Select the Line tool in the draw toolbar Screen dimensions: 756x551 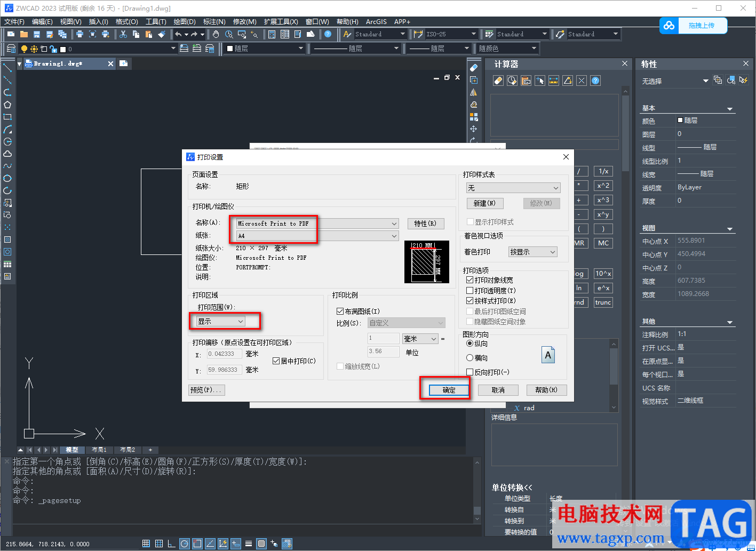coord(7,68)
